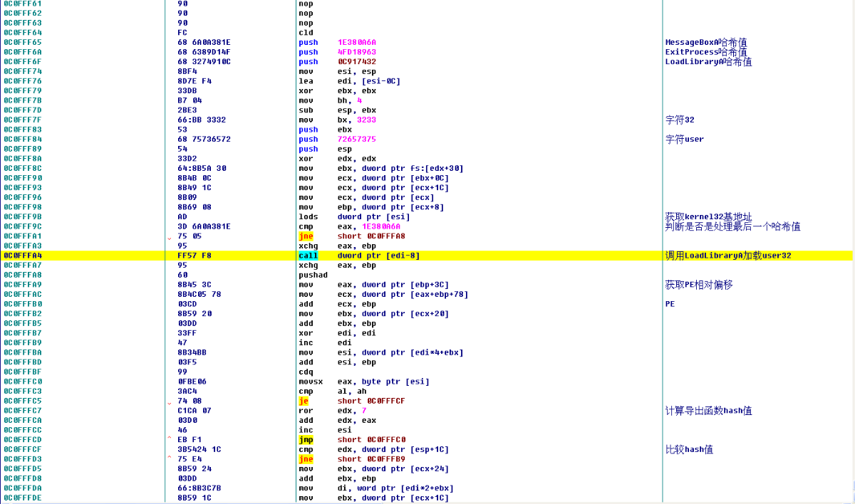Viewport: 855px width, 504px height.
Task: Click the 获取kernel32基地址 comment
Action: pos(708,217)
